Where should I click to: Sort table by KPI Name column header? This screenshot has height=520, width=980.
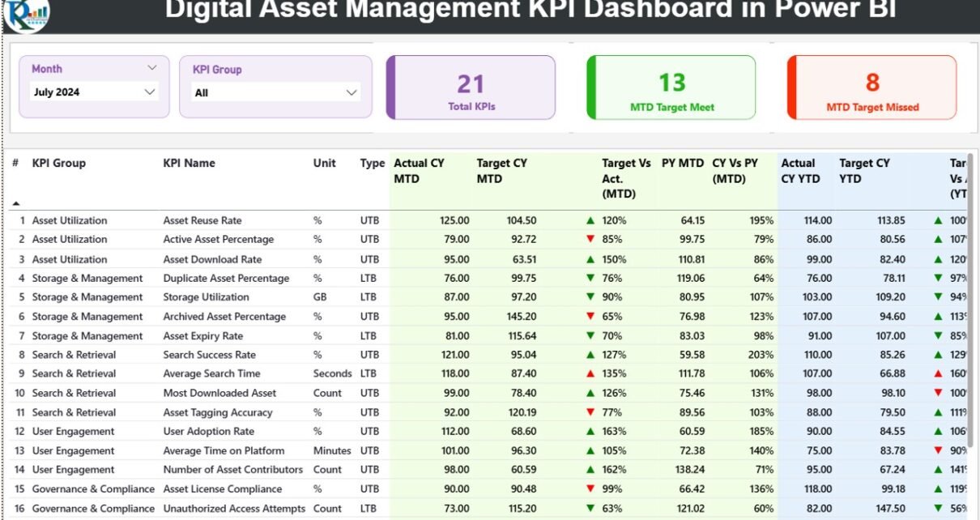pyautogui.click(x=189, y=164)
